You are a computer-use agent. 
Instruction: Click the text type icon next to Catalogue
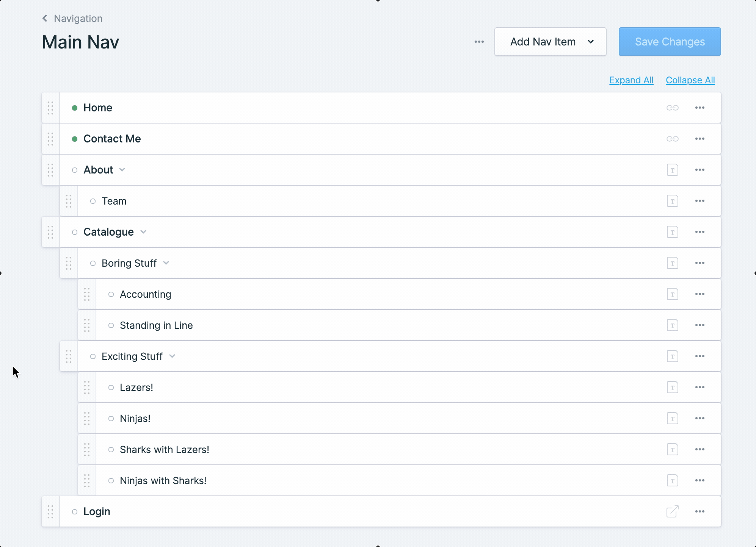tap(672, 231)
